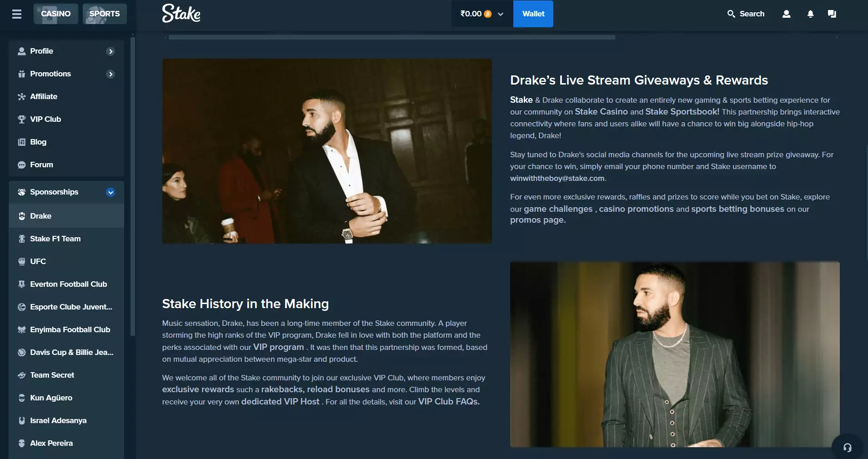The width and height of the screenshot is (868, 459).
Task: Select Stake F1 Team sponsorship
Action: coord(66,239)
